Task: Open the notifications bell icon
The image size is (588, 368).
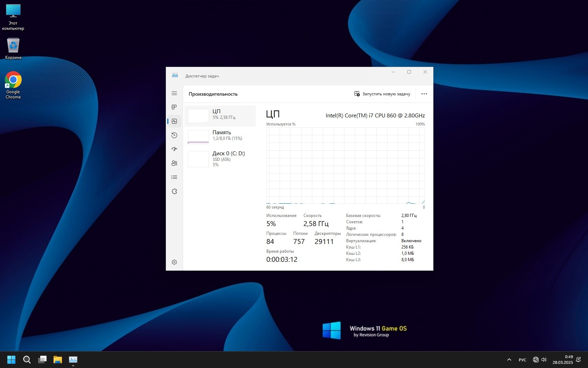Action: pos(579,360)
